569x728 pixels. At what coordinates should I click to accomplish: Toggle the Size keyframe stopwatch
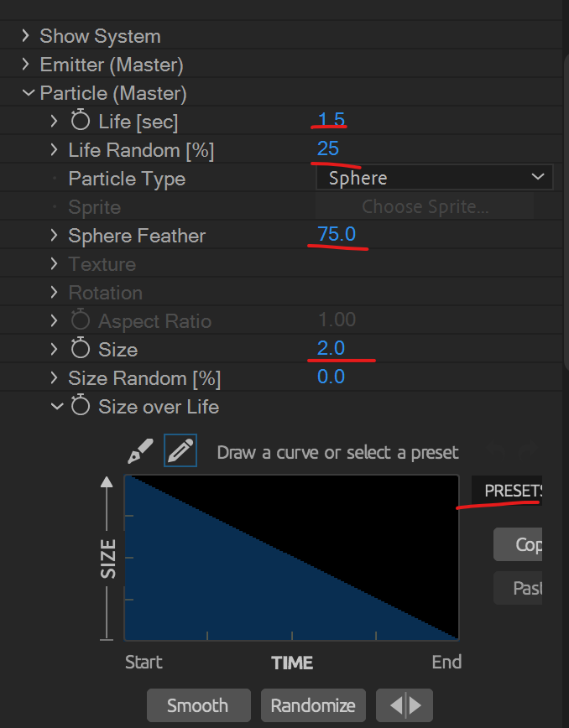[81, 350]
